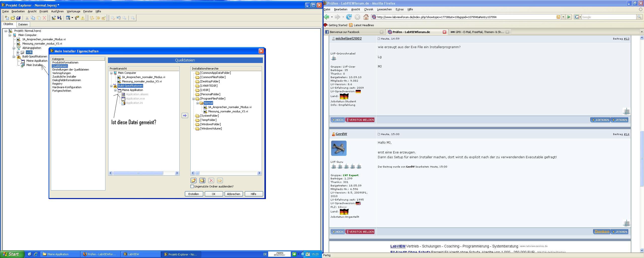Collapse the ProgramFilesFolder node
The width and height of the screenshot is (644, 258).
(193, 99)
